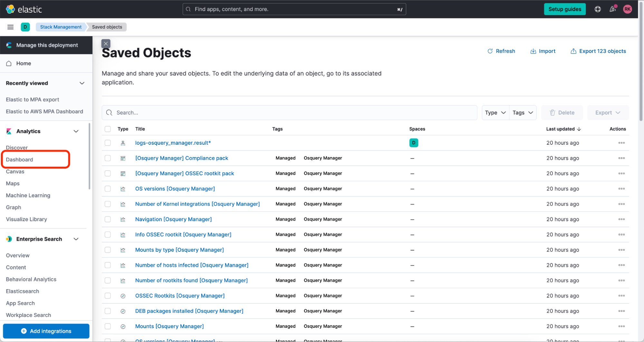Open the Mounts [Osquery Manager] link
Image resolution: width=644 pixels, height=342 pixels.
(169, 326)
